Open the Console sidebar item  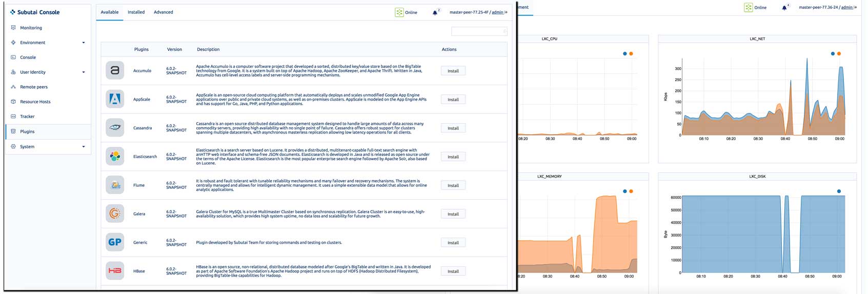[x=28, y=57]
